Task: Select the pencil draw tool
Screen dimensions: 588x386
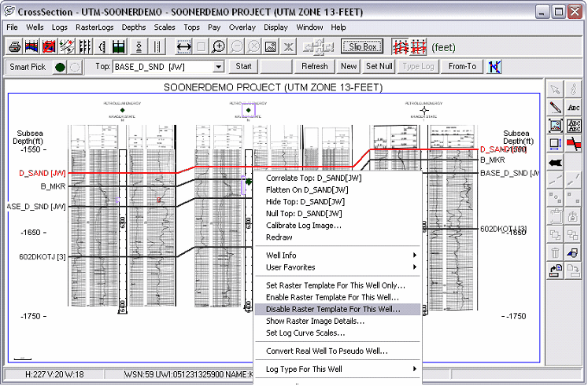Action: (555, 107)
